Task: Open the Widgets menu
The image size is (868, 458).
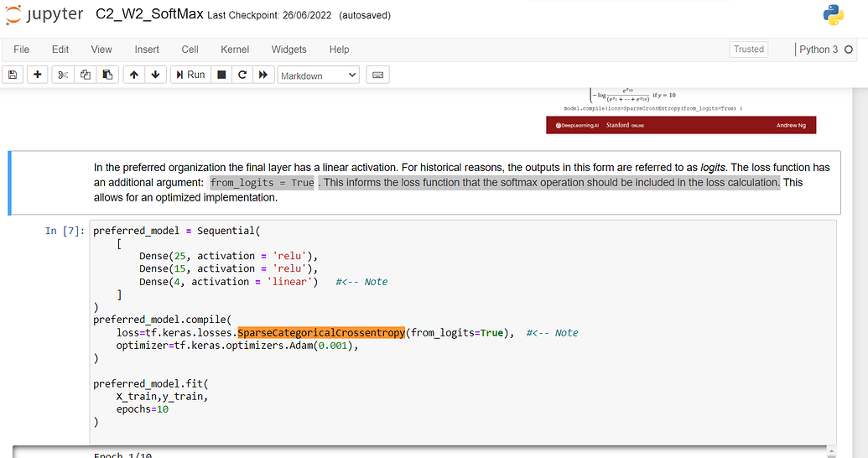Action: click(289, 49)
